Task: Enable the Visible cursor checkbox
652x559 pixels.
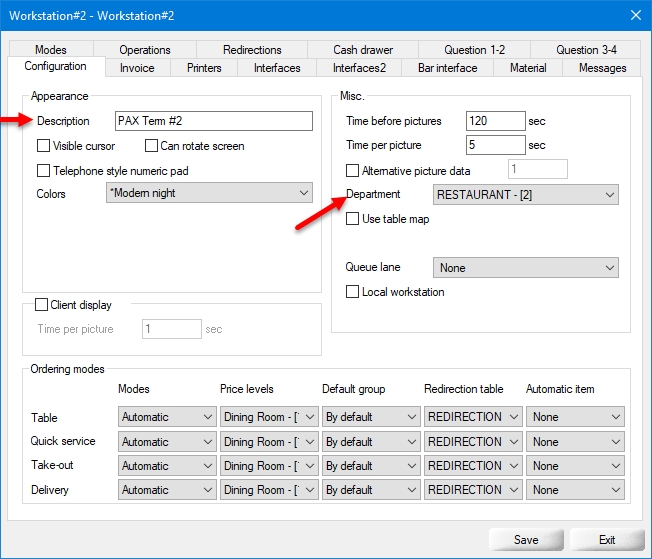Action: pyautogui.click(x=44, y=146)
